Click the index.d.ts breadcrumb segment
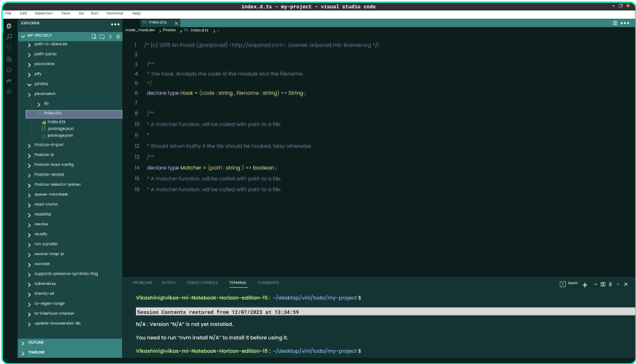The width and height of the screenshot is (636, 364). point(196,31)
